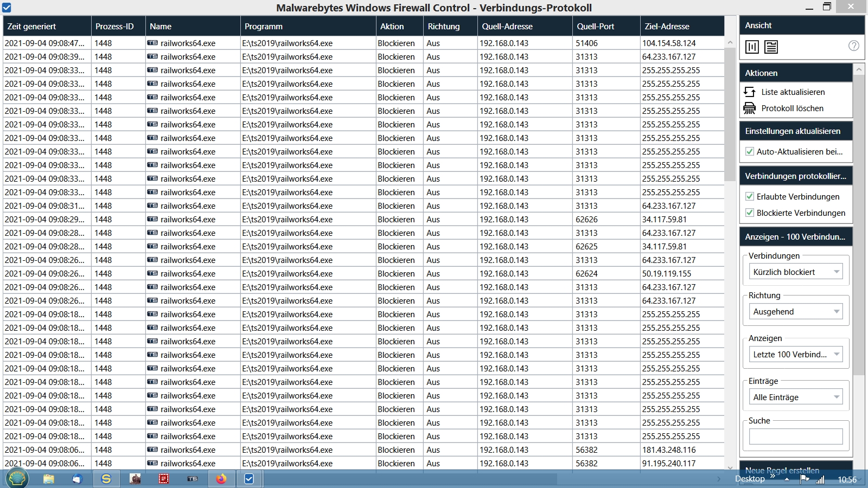Click the railworks64.exe icon in the 181.43.248.116 row

click(x=152, y=450)
